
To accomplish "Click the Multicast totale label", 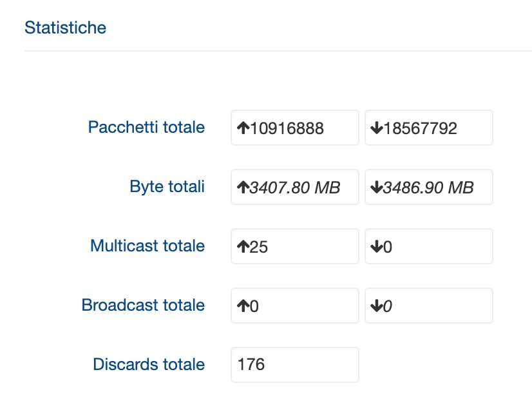I will coord(147,246).
